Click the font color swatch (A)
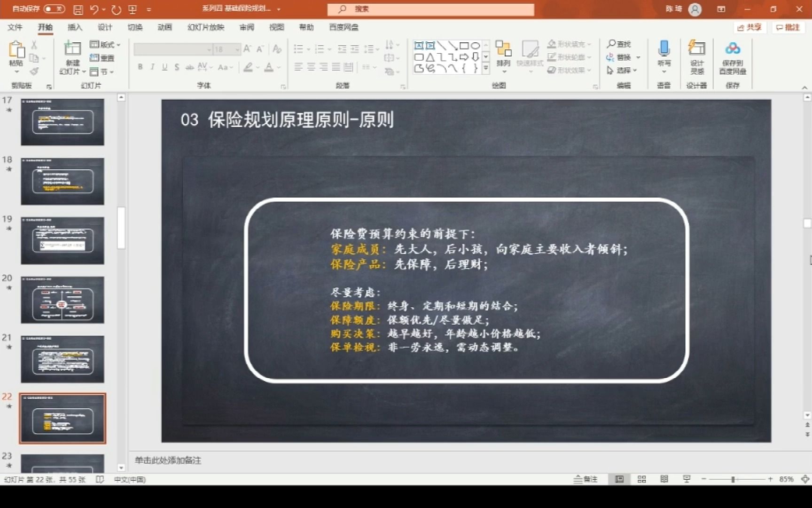812x508 pixels. point(269,67)
